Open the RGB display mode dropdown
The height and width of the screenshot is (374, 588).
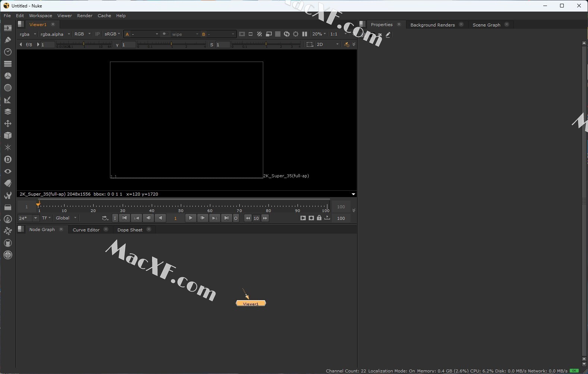tap(82, 34)
